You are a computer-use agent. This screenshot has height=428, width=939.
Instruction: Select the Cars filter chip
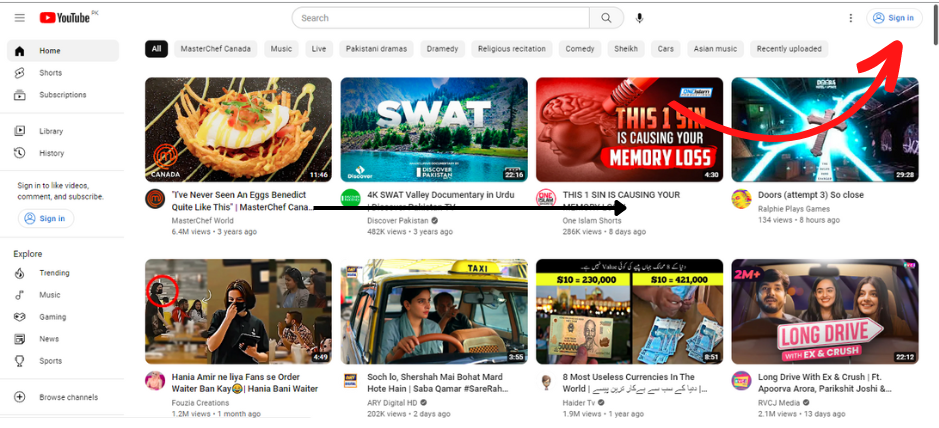pos(666,49)
